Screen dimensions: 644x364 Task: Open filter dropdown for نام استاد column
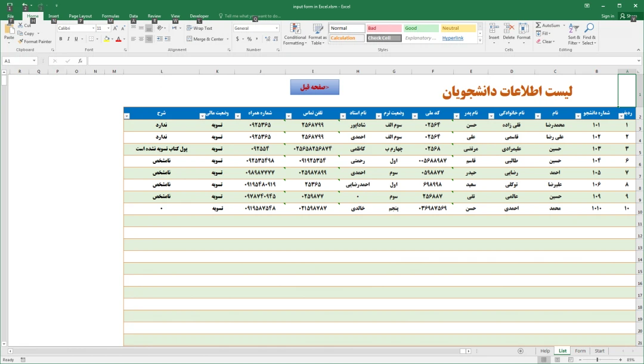[343, 116]
